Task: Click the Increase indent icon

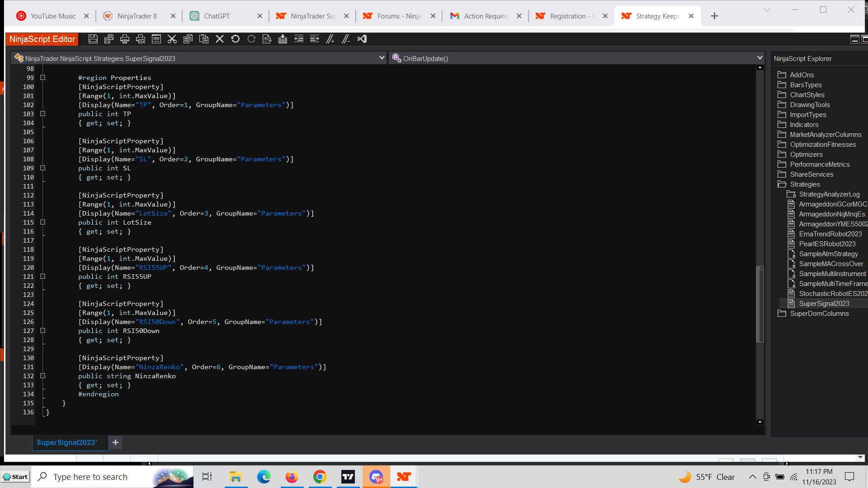Action: (x=315, y=39)
